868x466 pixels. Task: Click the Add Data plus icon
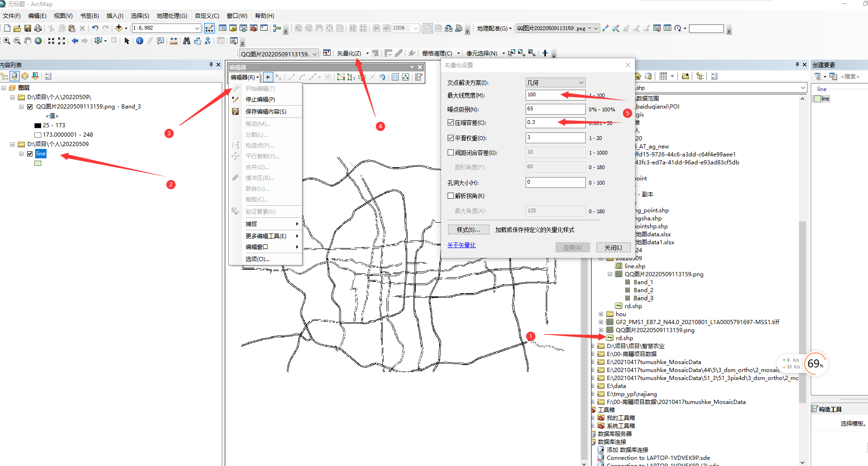[119, 28]
